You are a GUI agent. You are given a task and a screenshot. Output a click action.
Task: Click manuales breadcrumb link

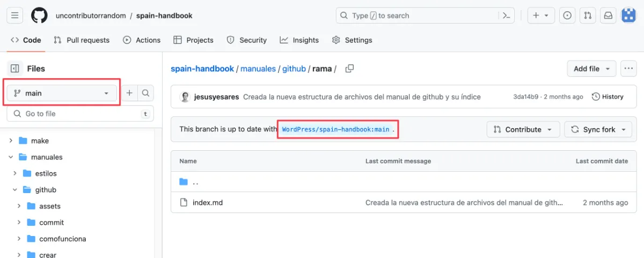(x=258, y=69)
